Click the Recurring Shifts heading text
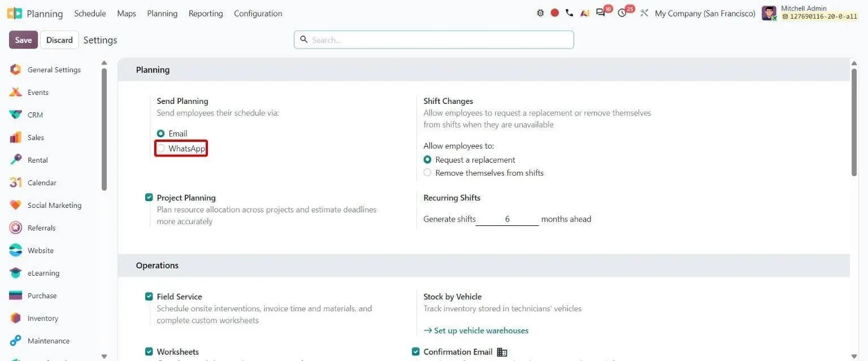 [452, 198]
